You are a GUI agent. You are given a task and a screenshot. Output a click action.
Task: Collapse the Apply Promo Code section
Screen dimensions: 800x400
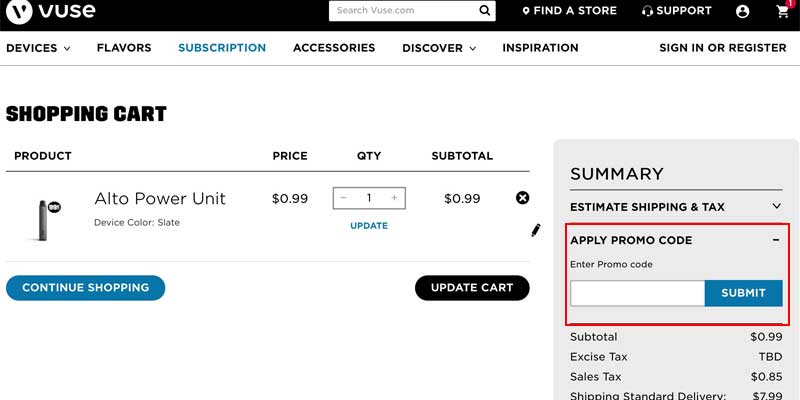[776, 240]
